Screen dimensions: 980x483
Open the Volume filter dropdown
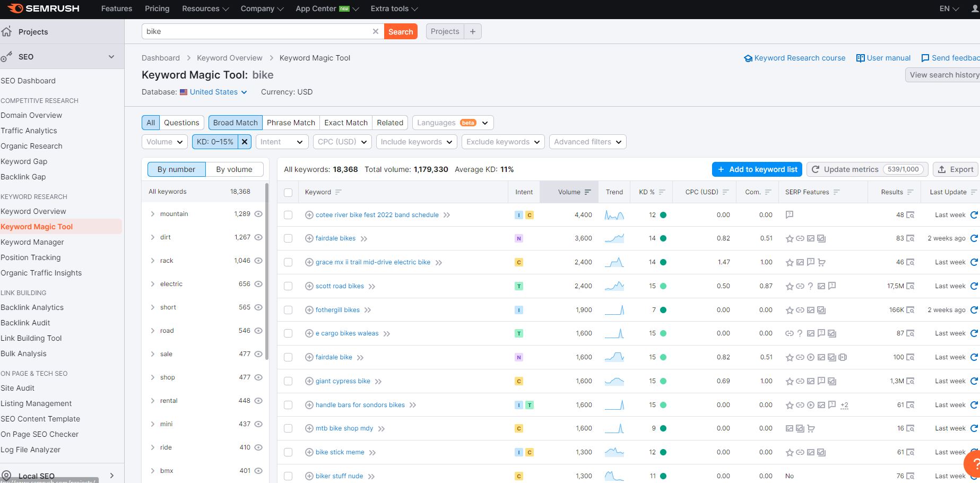pos(164,142)
